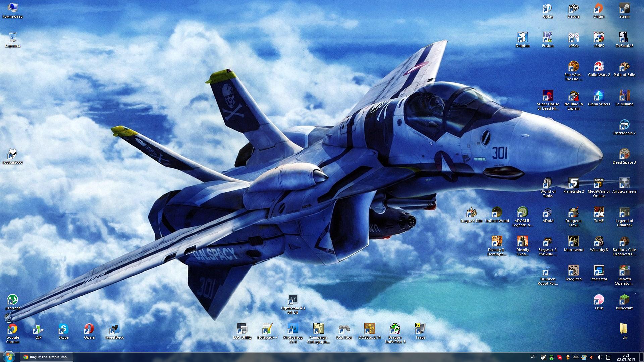Launch DOSBox 0.74 icon

pos(369,330)
